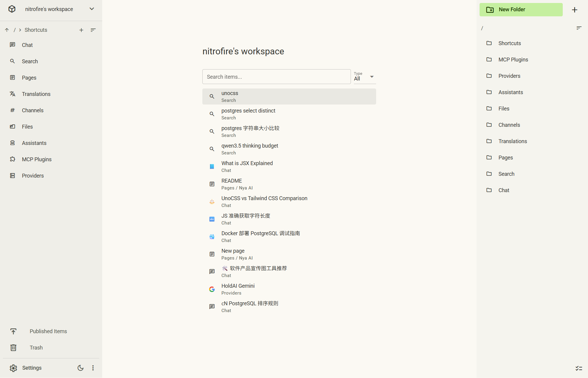The height and width of the screenshot is (378, 588).
Task: Click the Search items input field
Action: click(276, 77)
